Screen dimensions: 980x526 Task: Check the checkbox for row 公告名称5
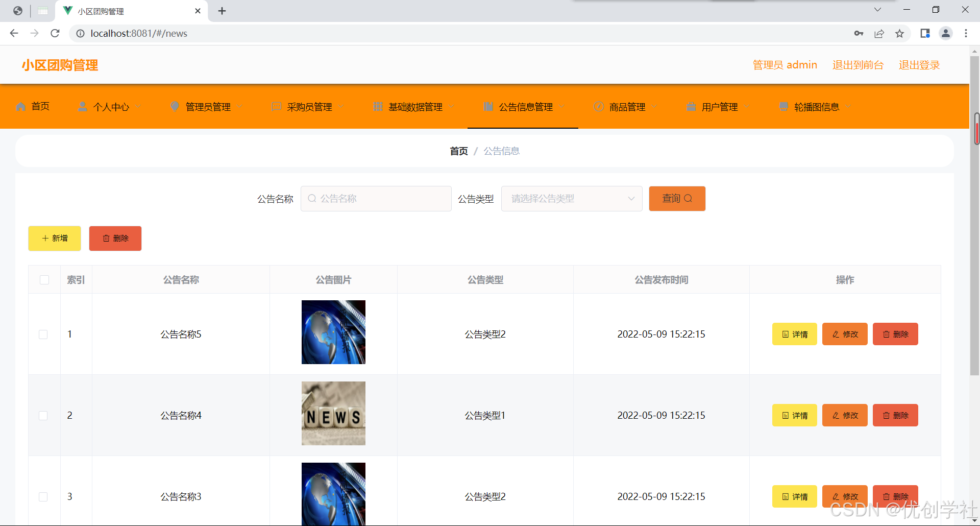43,334
